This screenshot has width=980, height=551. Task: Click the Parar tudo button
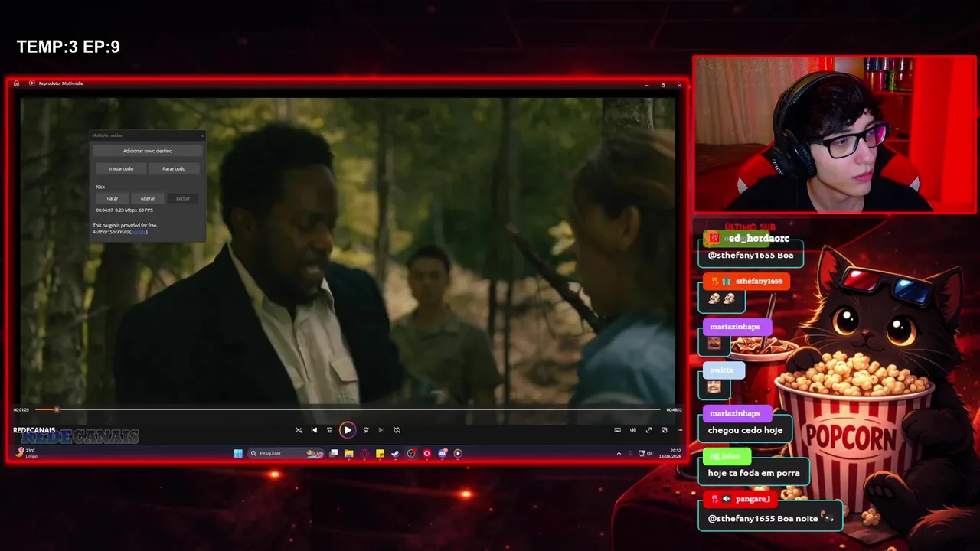pyautogui.click(x=174, y=168)
